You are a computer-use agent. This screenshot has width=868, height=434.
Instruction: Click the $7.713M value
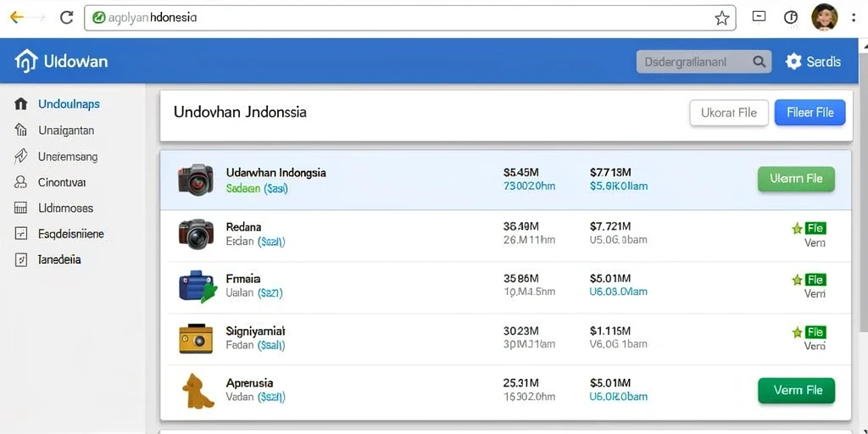610,172
